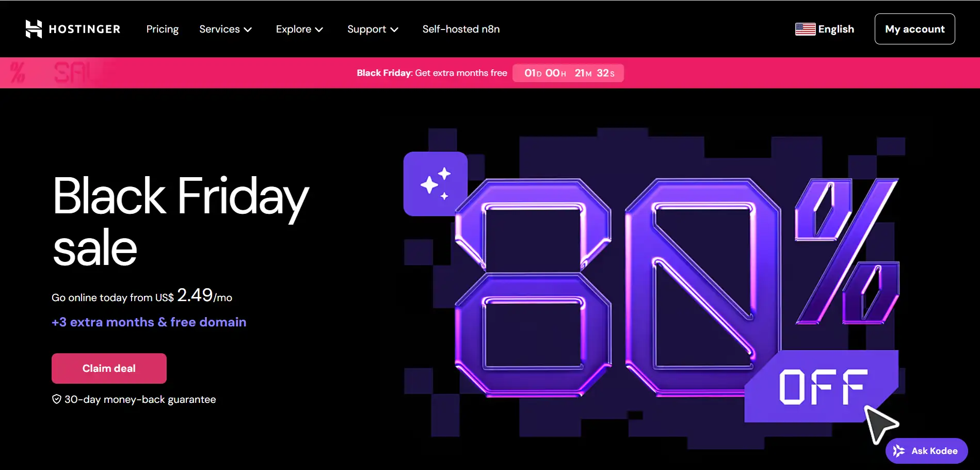Screen dimensions: 980x470
Task: Open My account button
Action: pyautogui.click(x=914, y=29)
